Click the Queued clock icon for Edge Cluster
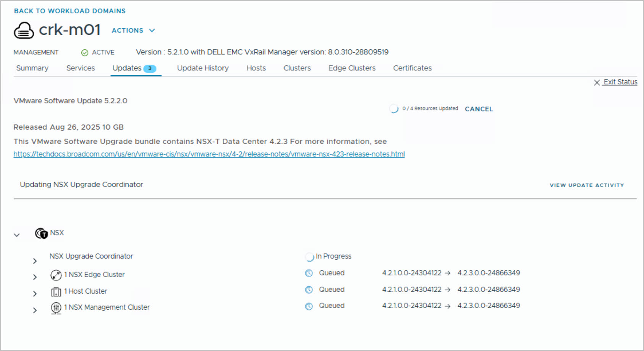Image resolution: width=644 pixels, height=351 pixels. [x=309, y=273]
